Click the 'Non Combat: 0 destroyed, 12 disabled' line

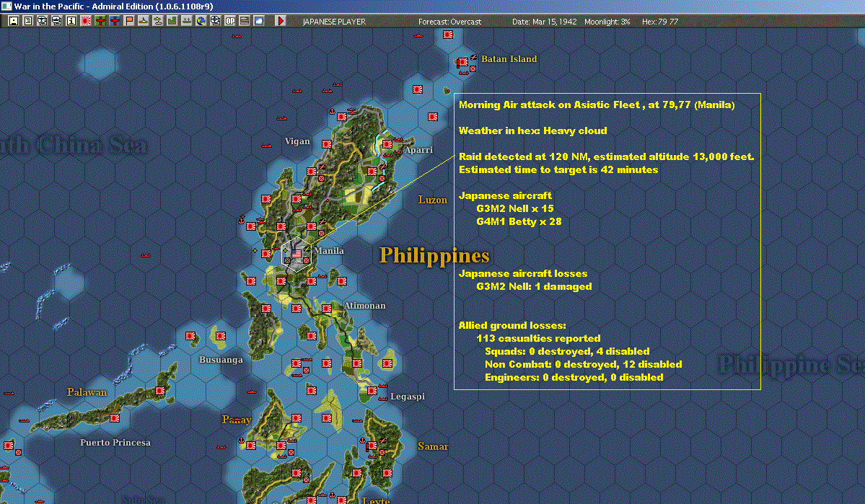583,365
